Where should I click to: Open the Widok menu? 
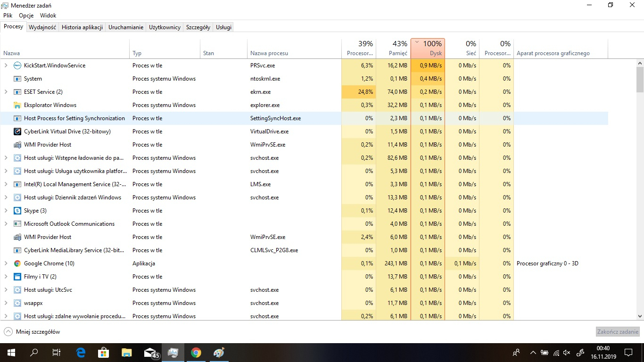(x=48, y=16)
